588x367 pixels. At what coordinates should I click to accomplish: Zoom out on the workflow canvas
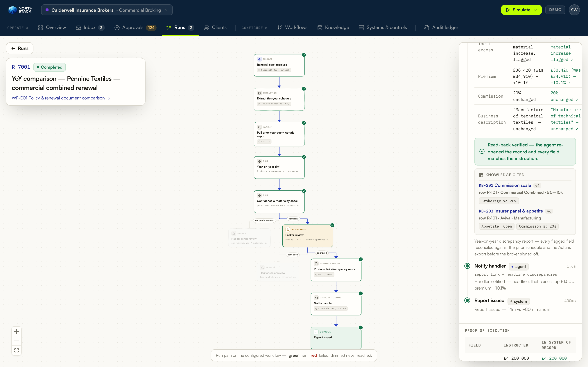click(17, 341)
